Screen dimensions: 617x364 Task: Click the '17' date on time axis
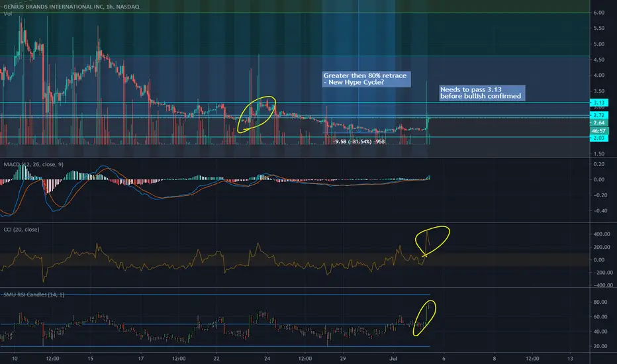[141, 359]
